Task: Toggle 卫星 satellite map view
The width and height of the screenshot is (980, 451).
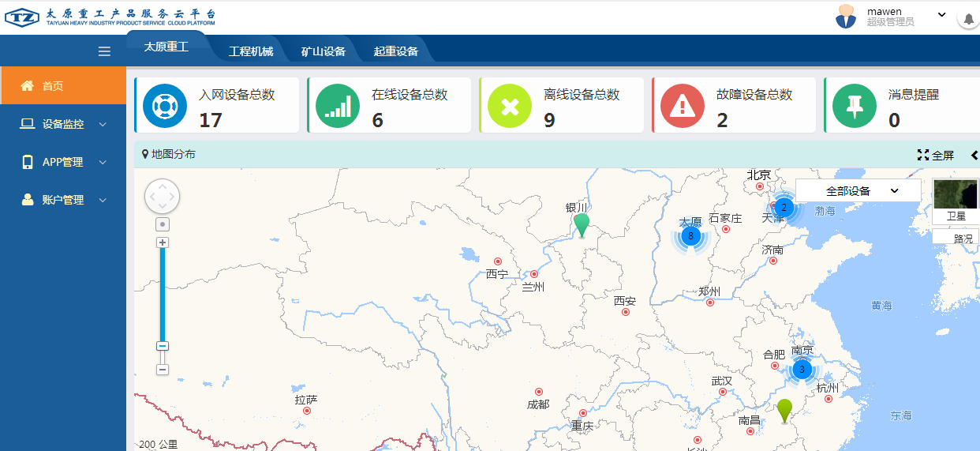Action: 956,201
